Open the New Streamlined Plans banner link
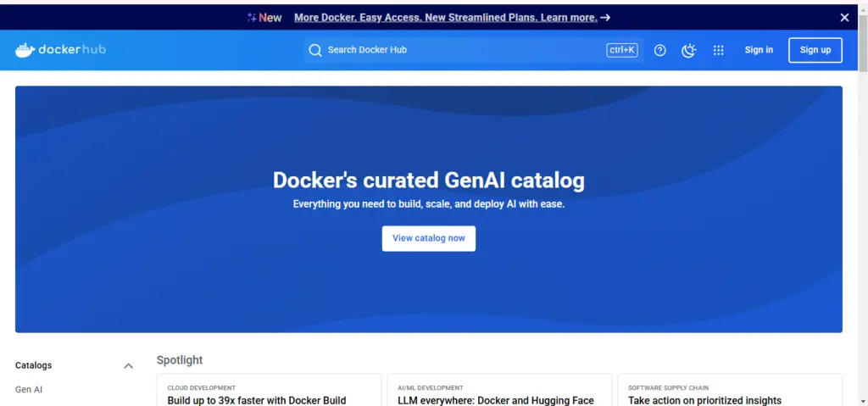The height and width of the screenshot is (406, 868). coord(445,17)
